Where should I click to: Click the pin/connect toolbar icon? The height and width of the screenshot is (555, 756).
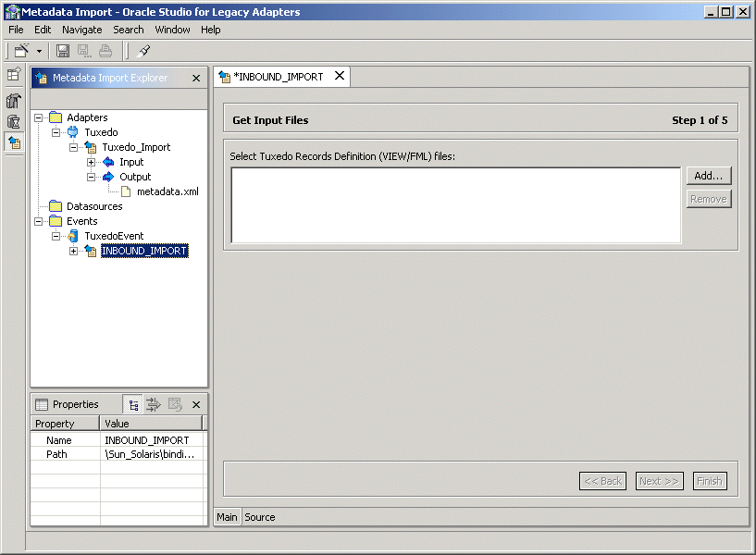[143, 51]
